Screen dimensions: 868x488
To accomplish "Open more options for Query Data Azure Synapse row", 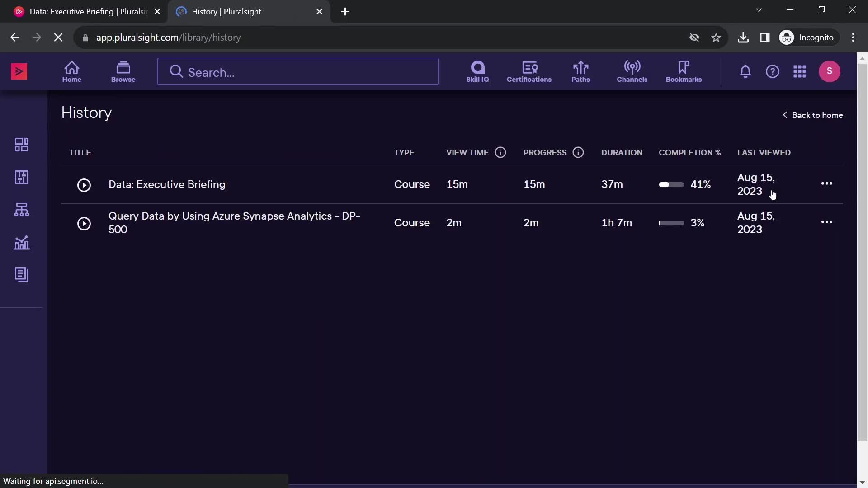I will pos(827,222).
